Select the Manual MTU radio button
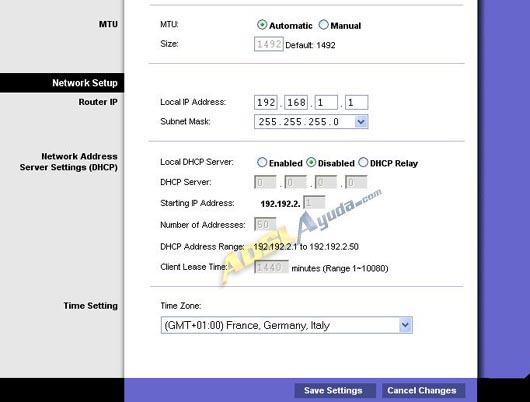 click(x=323, y=25)
